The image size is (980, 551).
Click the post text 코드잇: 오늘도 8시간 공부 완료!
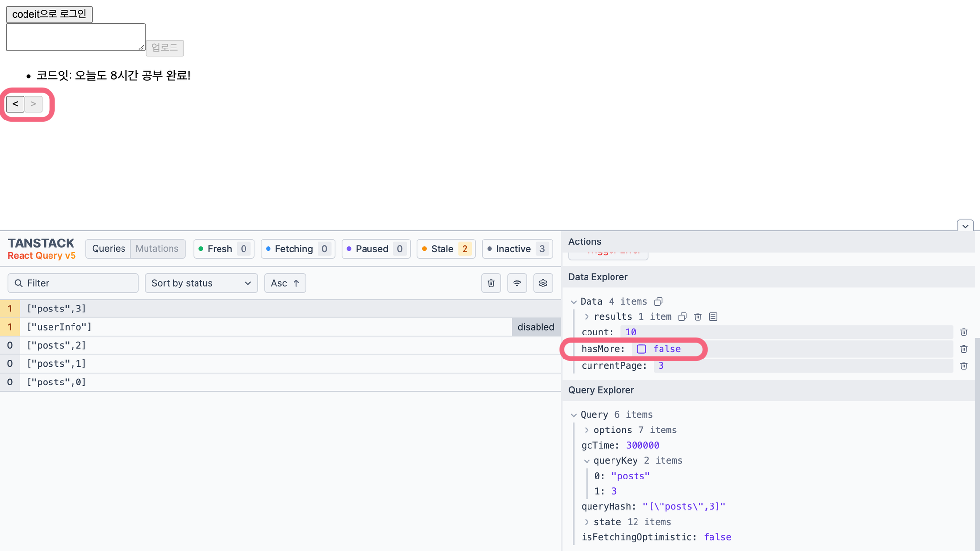(113, 75)
